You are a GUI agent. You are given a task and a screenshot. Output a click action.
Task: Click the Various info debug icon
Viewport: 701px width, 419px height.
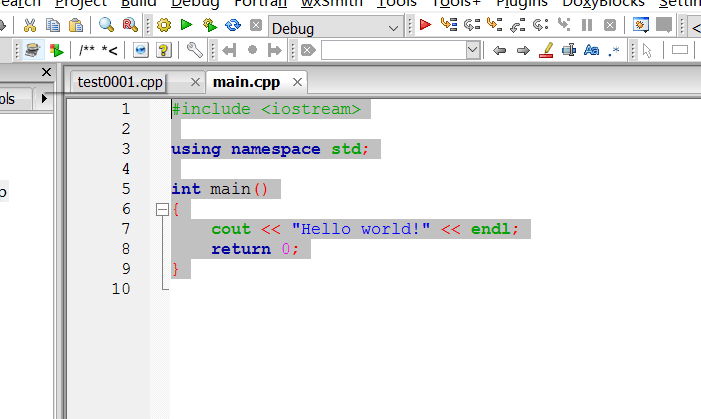click(664, 25)
